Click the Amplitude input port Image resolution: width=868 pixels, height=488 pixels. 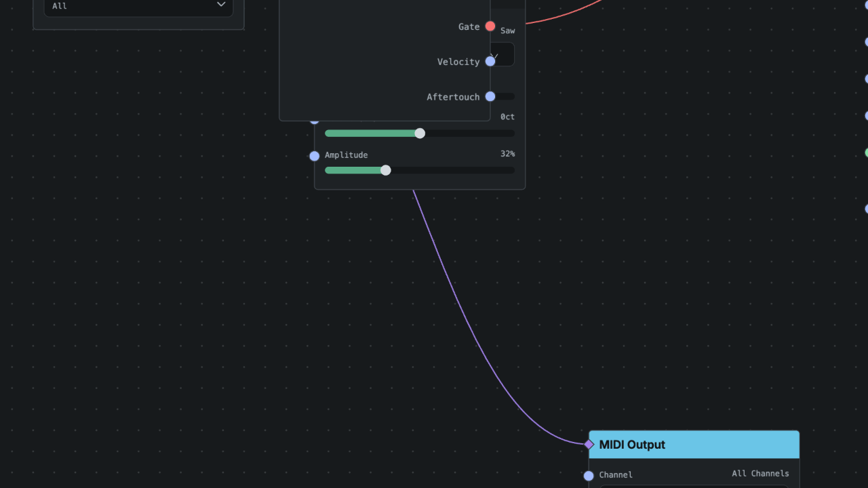[315, 156]
